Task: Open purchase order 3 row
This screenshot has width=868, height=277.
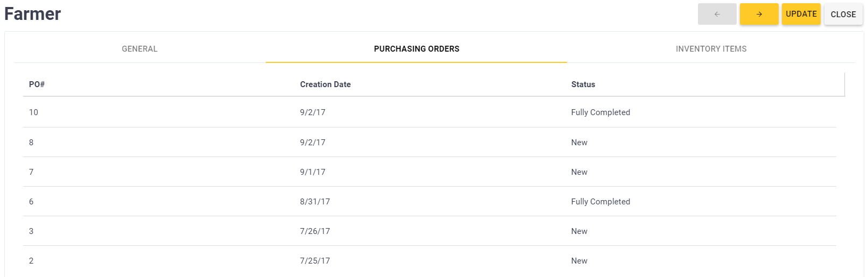Action: (x=31, y=231)
